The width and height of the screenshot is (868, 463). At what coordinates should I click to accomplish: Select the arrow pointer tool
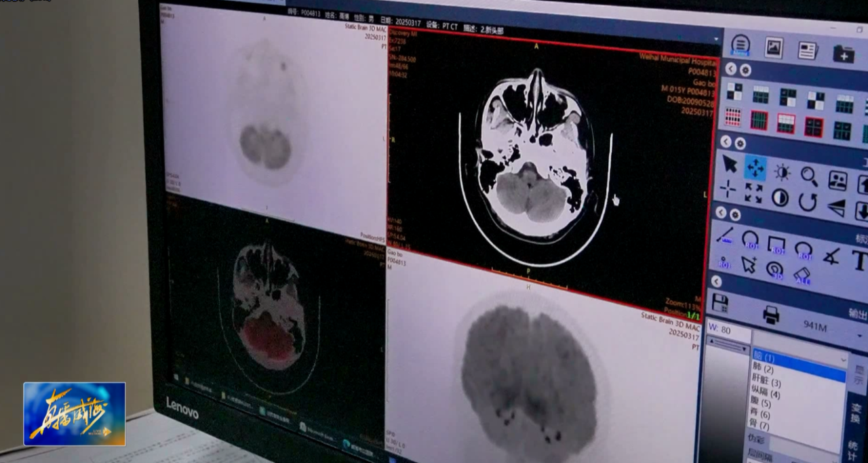click(x=730, y=163)
